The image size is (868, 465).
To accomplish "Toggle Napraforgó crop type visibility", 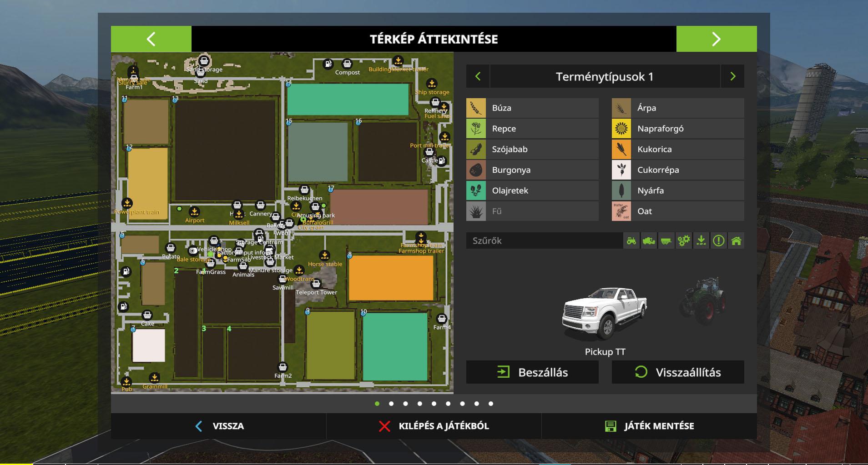I will 677,129.
